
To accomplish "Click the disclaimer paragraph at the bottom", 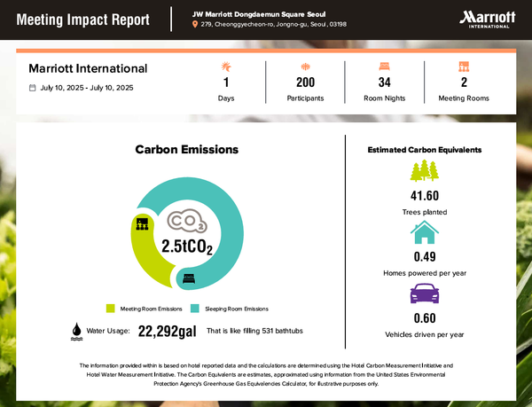I will [x=266, y=375].
